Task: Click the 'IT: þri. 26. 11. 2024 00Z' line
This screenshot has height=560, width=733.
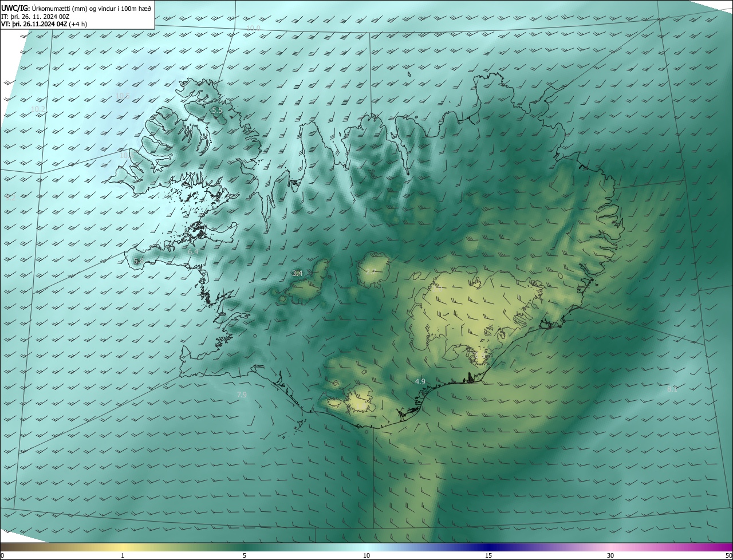Action: [x=36, y=17]
